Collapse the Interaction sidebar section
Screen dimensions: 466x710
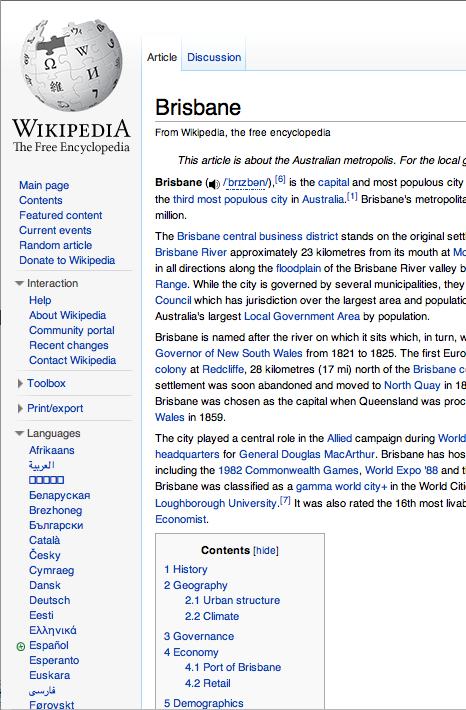[19, 283]
